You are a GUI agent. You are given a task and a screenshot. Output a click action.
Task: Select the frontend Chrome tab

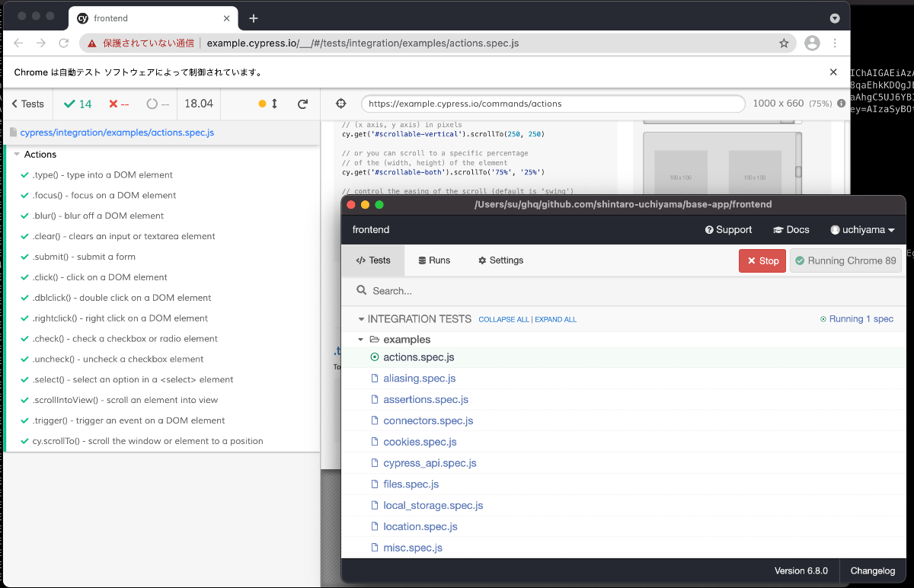[x=155, y=18]
